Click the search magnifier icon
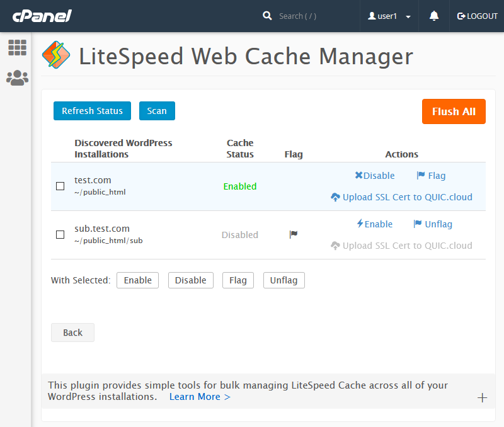 (267, 15)
